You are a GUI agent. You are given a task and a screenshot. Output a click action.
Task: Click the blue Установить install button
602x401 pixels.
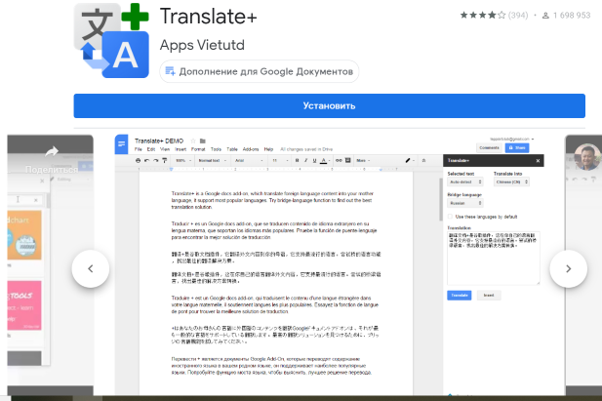tap(329, 106)
